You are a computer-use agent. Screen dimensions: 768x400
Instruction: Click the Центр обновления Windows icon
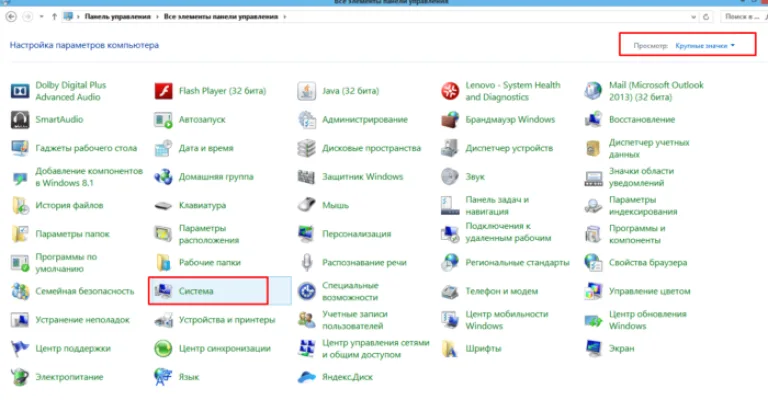coord(593,320)
